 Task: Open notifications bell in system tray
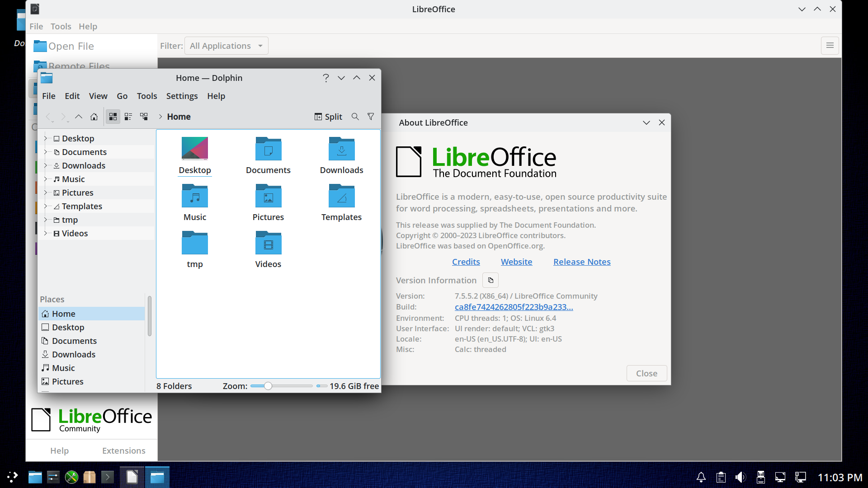[x=701, y=477]
